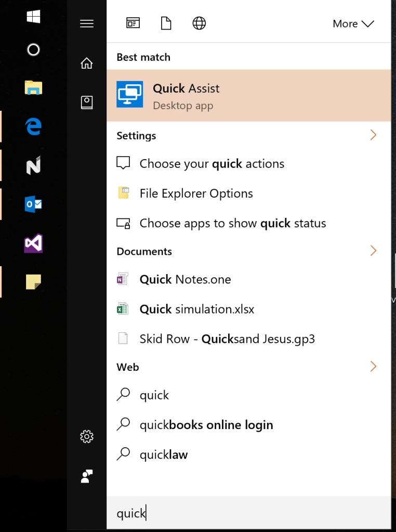The width and height of the screenshot is (396, 532).
Task: Open Outlook from the taskbar
Action: [x=33, y=204]
